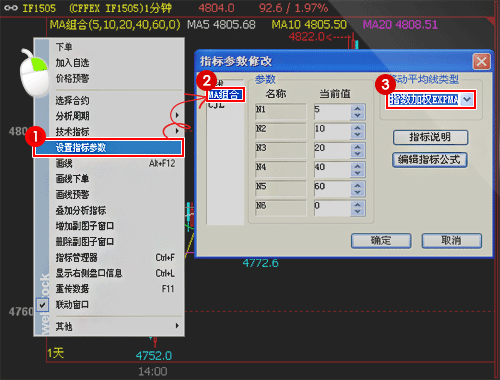Open the 指数加权EXPMA dropdown

(x=467, y=99)
